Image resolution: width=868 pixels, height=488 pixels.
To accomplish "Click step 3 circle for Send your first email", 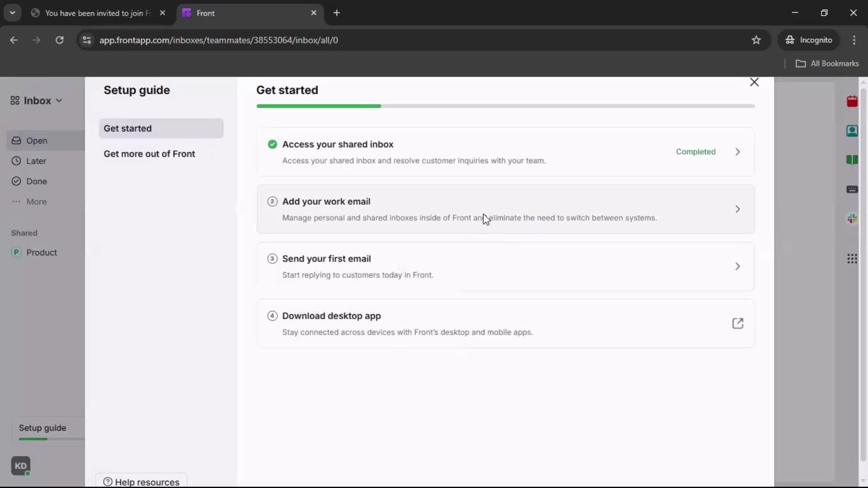I will click(x=272, y=259).
